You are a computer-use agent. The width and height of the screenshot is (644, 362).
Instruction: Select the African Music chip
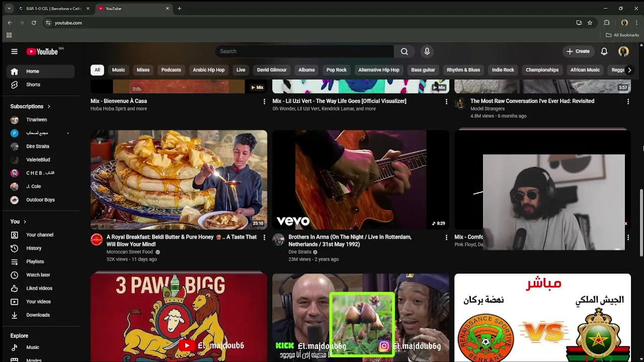coord(585,70)
